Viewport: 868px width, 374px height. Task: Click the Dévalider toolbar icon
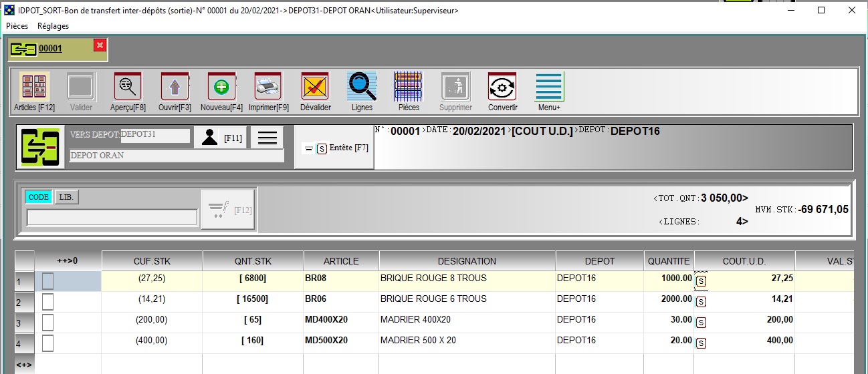click(315, 87)
